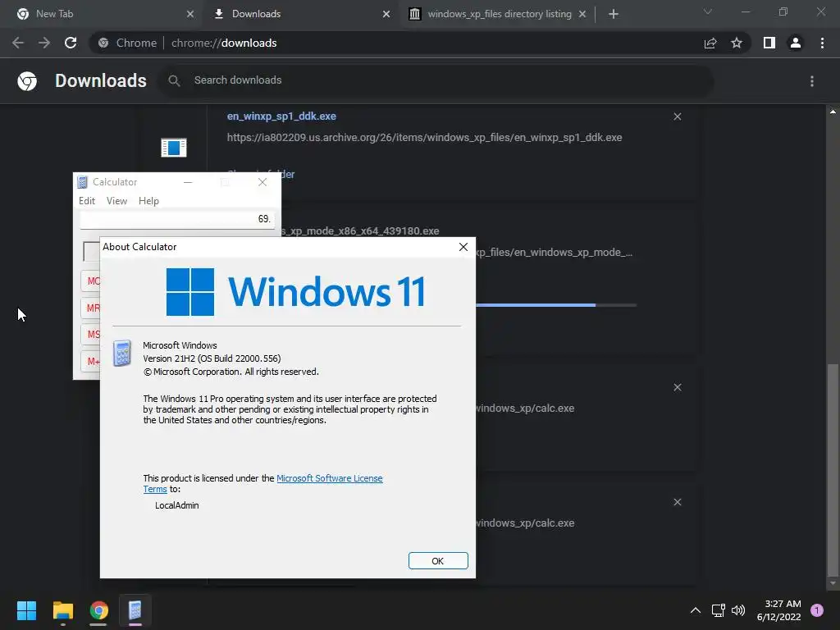Open the Calculator Edit menu
This screenshot has height=630, width=840.
pos(87,201)
